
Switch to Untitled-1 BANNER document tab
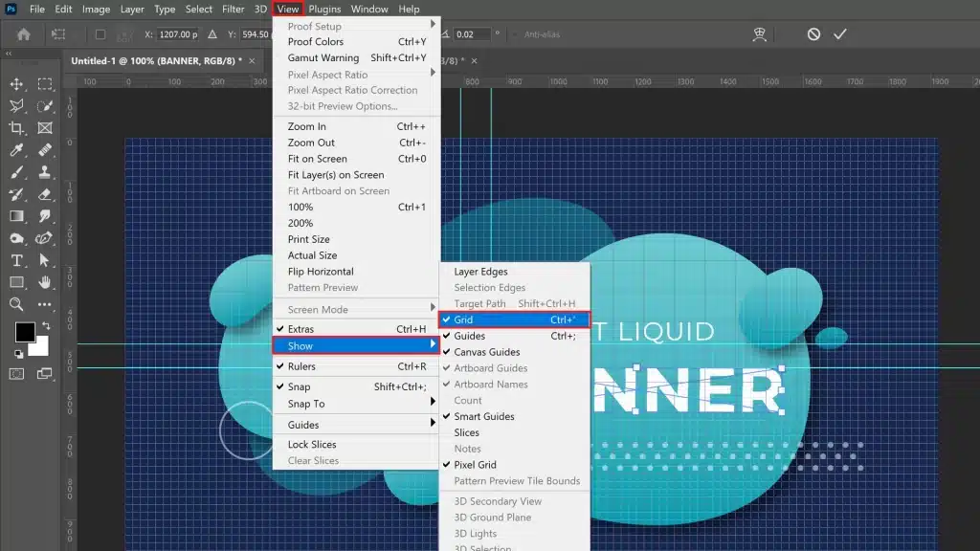(156, 60)
